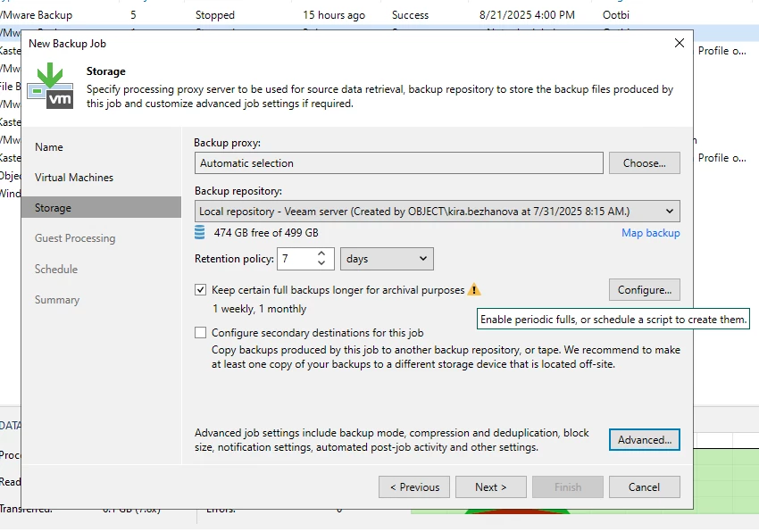The height and width of the screenshot is (532, 759).
Task: Select the Stopped status cell in background
Action: pyautogui.click(x=215, y=15)
